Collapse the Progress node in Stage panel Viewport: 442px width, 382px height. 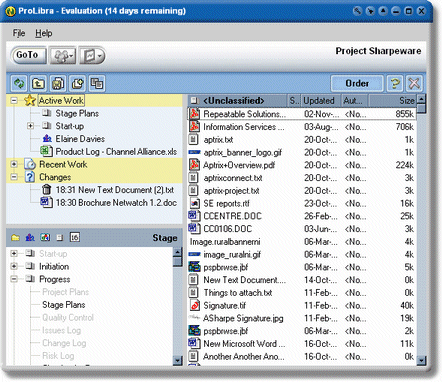coord(14,279)
